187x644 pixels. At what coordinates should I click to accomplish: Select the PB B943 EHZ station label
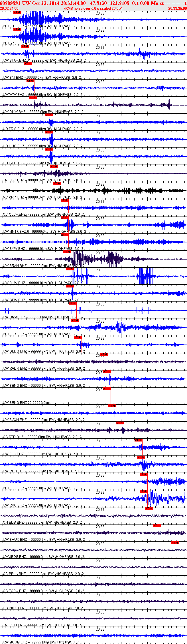click(42, 43)
